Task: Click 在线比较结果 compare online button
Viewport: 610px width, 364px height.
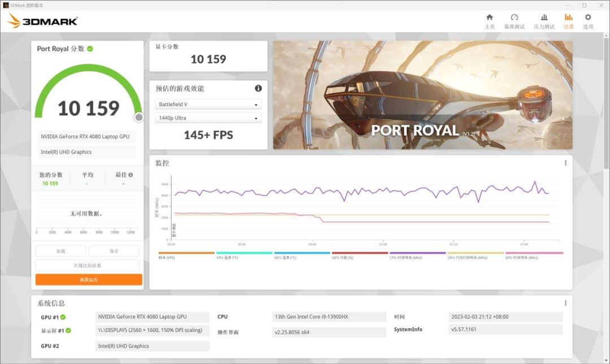Action: [x=88, y=265]
